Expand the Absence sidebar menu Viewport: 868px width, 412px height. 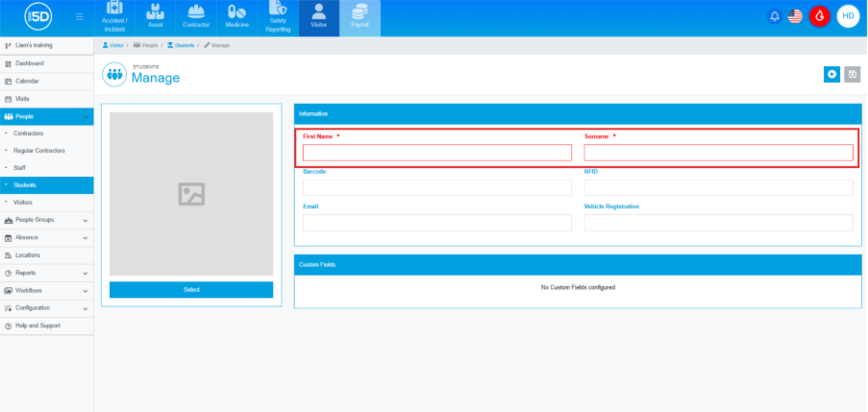point(46,237)
